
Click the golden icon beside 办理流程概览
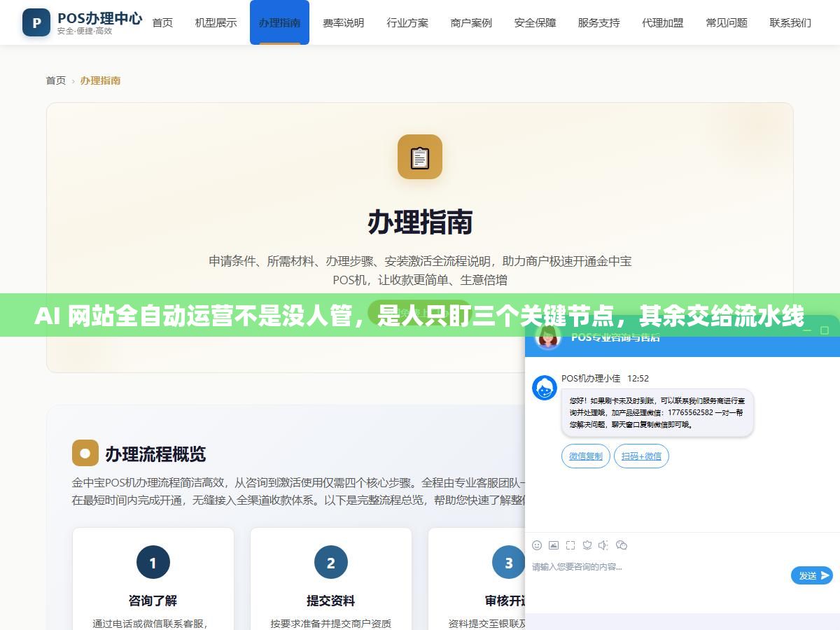click(x=85, y=453)
